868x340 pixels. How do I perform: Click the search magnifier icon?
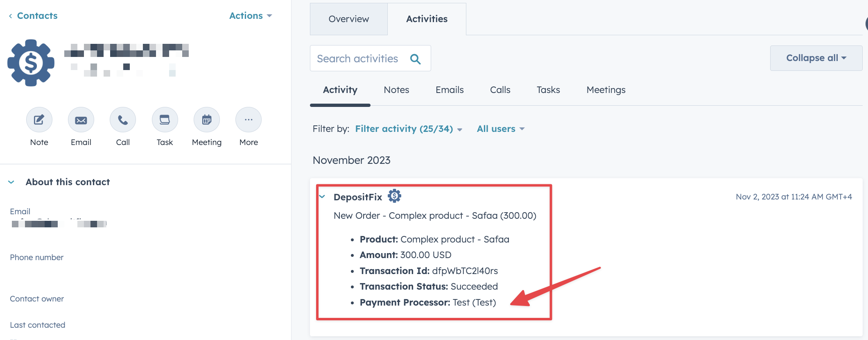click(415, 59)
